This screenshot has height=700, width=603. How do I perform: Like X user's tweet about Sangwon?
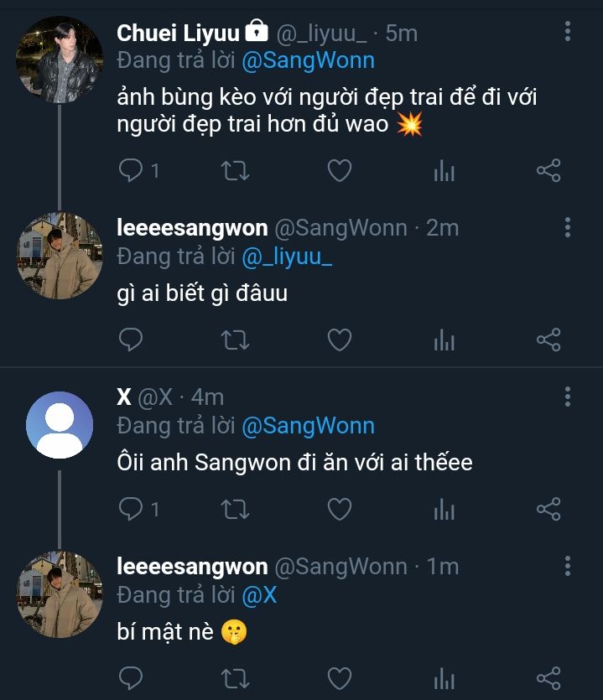339,509
